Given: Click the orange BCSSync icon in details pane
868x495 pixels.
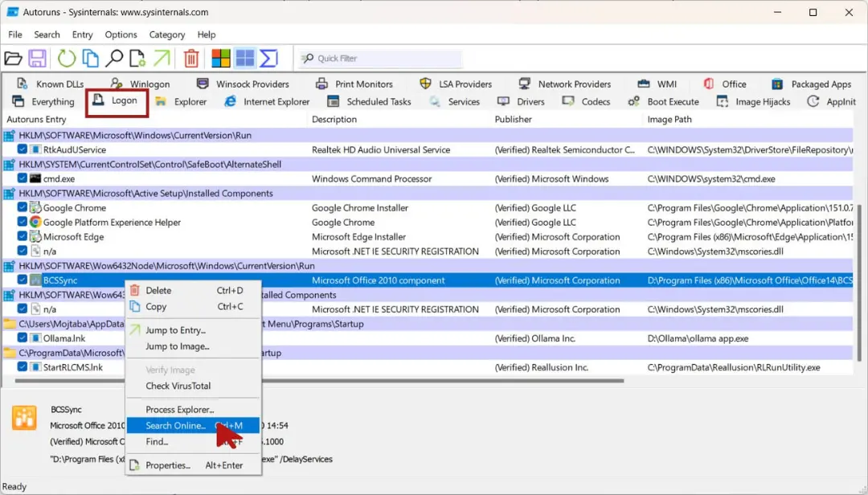Looking at the screenshot, I should (x=24, y=418).
